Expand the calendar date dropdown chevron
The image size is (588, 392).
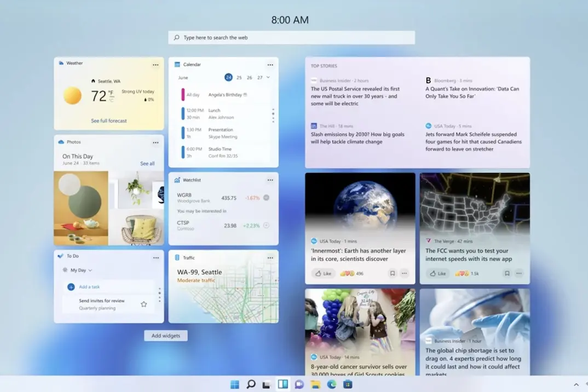(x=268, y=77)
